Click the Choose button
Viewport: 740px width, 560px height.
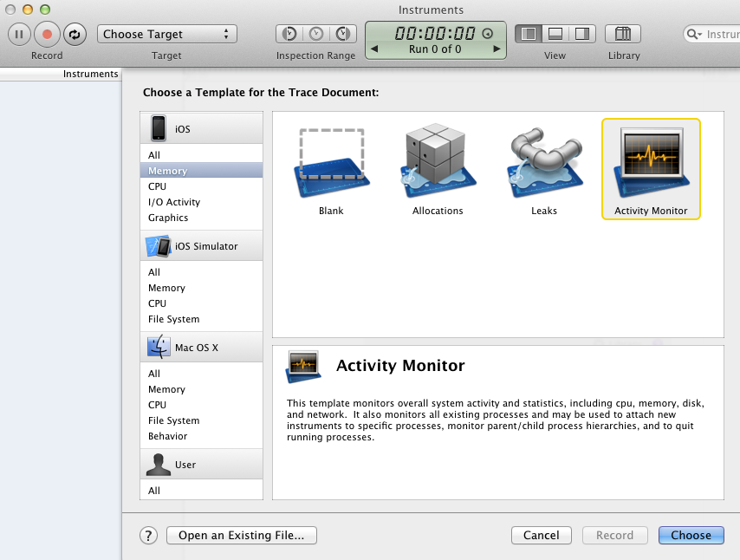[x=691, y=536]
